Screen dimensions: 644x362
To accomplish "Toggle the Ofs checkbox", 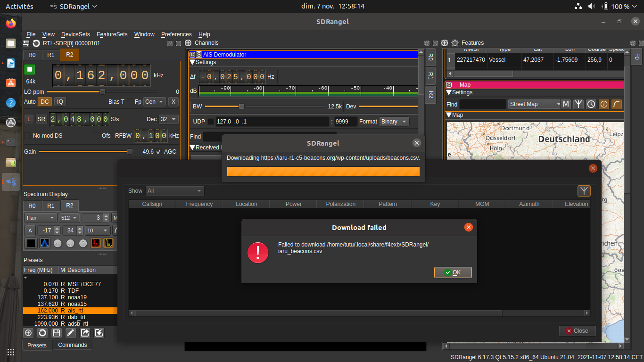I will 96,136.
